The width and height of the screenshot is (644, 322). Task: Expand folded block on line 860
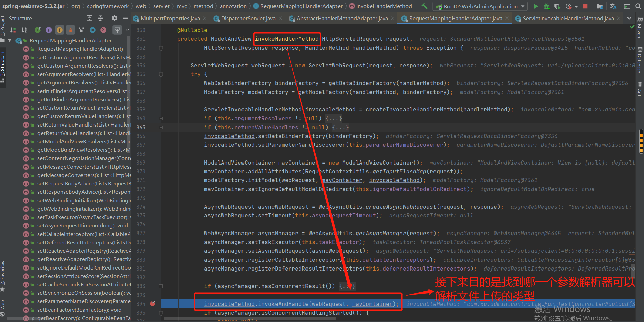[161, 118]
